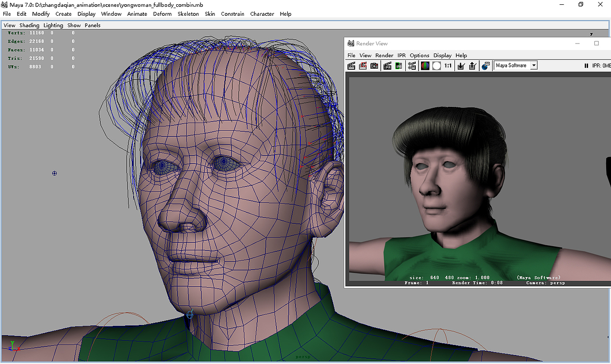This screenshot has height=364, width=611.
Task: Click the Remove Image up-arrow icon
Action: tap(472, 66)
